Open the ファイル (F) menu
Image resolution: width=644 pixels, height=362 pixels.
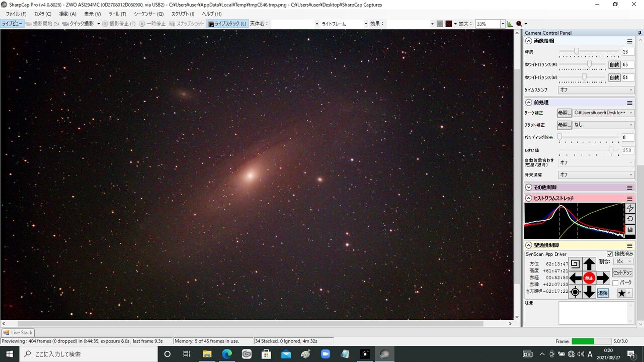pyautogui.click(x=16, y=14)
